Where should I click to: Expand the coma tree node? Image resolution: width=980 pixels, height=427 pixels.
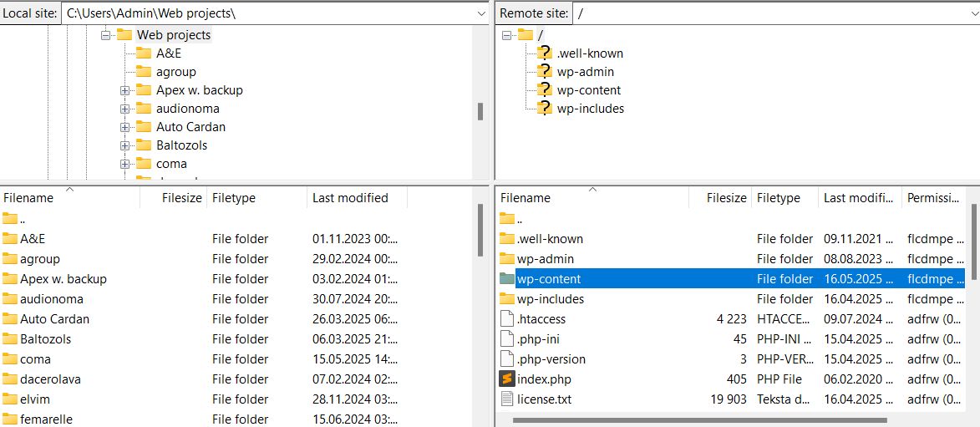pos(125,164)
